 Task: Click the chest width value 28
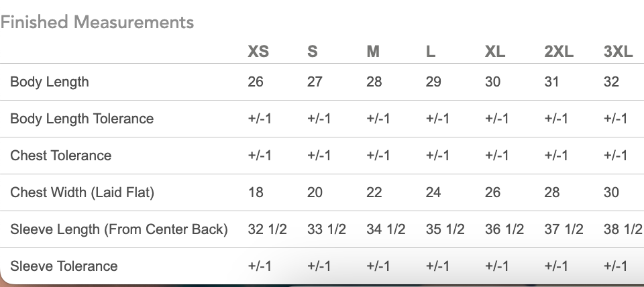point(552,192)
